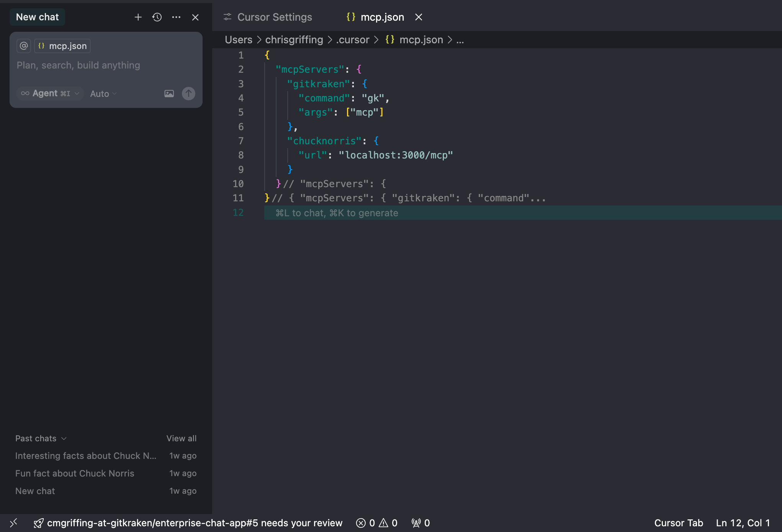
Task: Open chat history via the clock icon
Action: [157, 17]
